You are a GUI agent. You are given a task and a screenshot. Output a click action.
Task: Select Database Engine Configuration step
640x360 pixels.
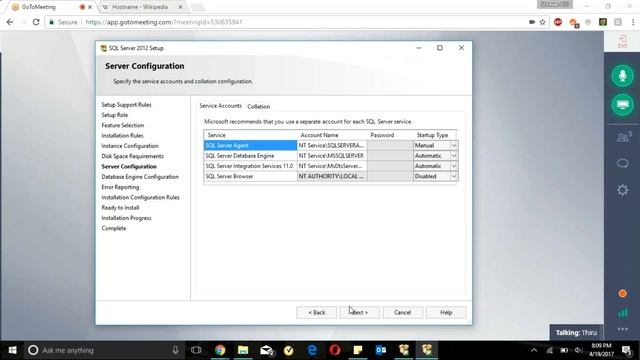click(x=140, y=177)
